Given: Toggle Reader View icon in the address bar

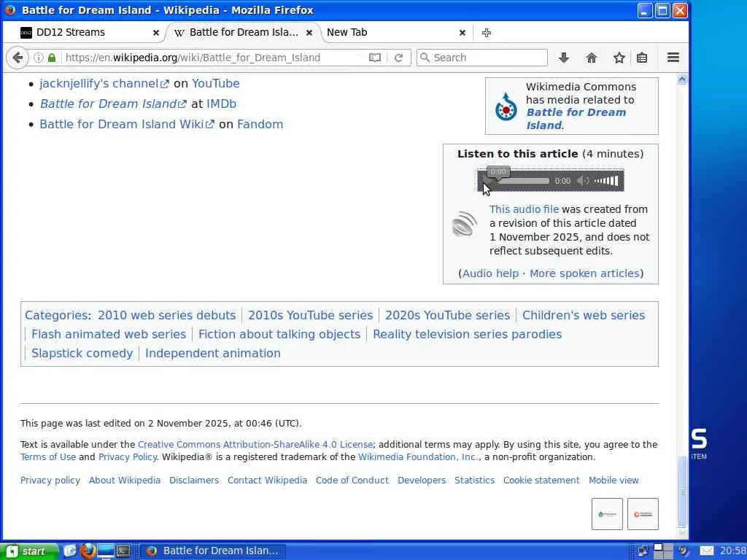Looking at the screenshot, I should (375, 58).
